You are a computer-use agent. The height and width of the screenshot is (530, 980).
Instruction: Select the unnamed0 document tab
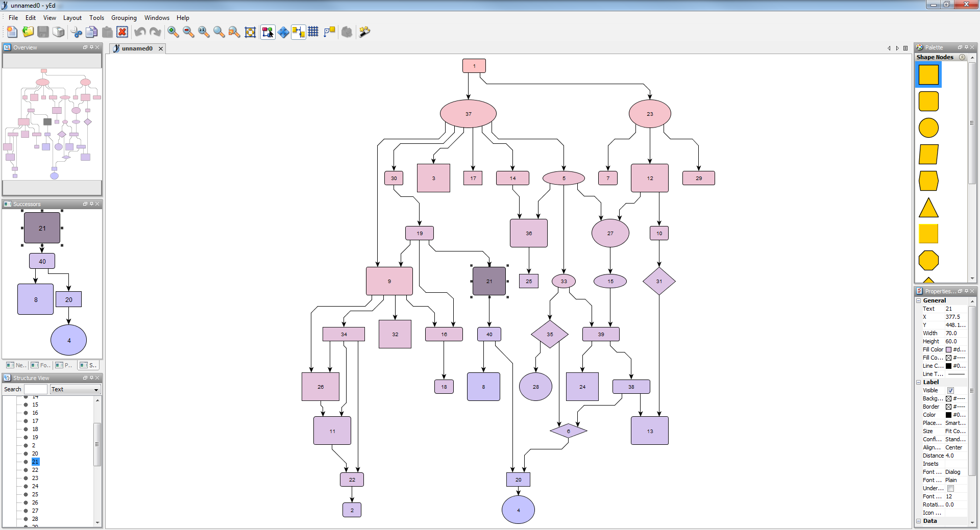[137, 48]
